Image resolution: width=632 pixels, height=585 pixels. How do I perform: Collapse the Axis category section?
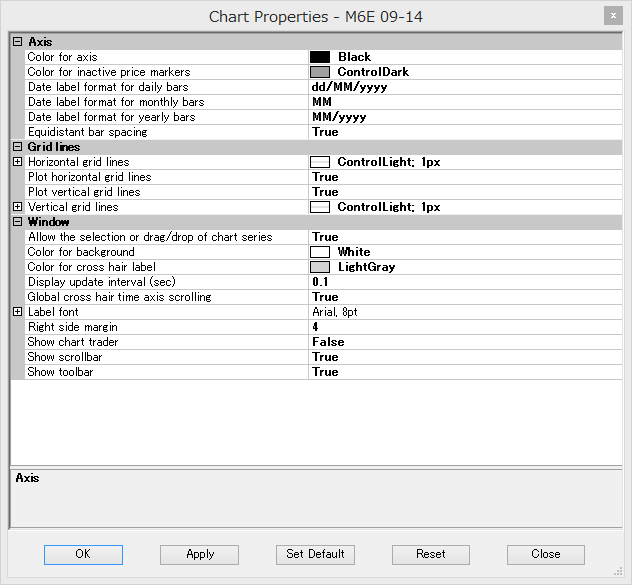pyautogui.click(x=17, y=42)
